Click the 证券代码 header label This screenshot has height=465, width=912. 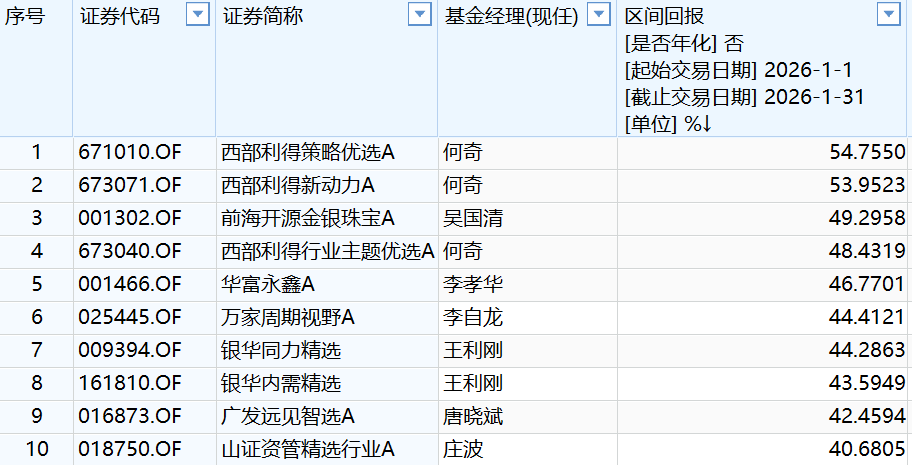coord(120,16)
